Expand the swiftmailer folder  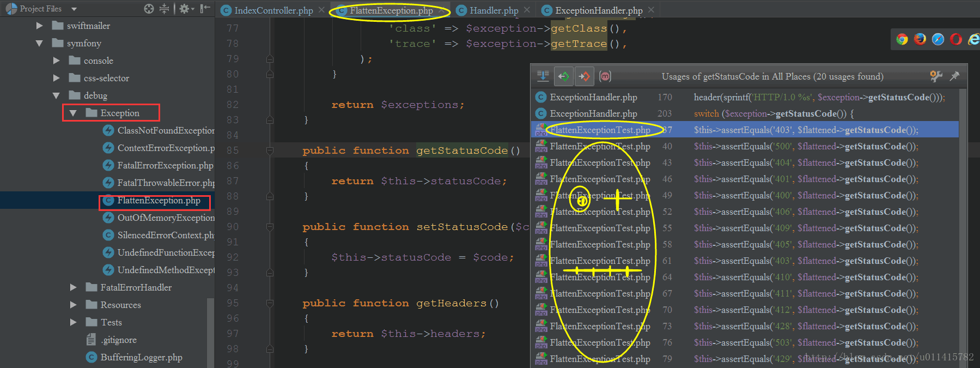pyautogui.click(x=39, y=26)
